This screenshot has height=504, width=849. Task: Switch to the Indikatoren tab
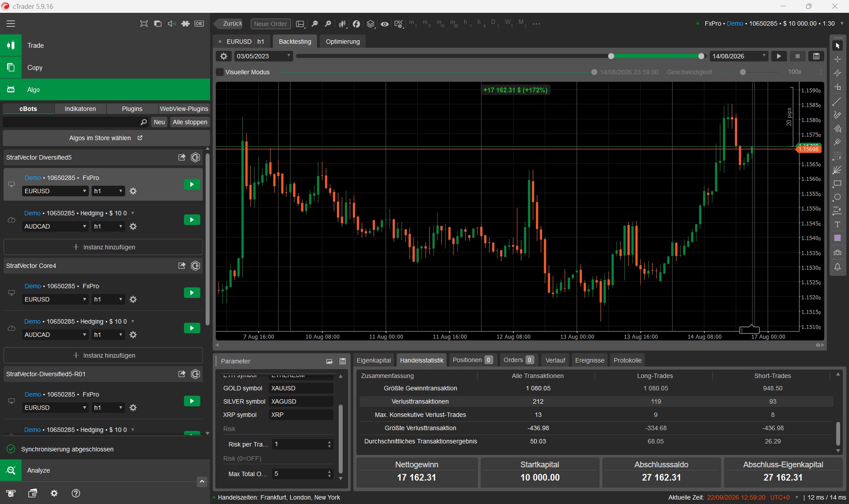[80, 109]
